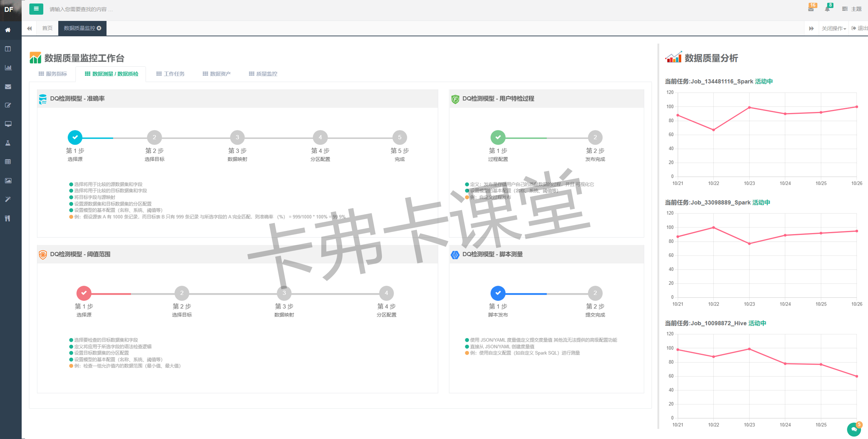The image size is (868, 439).
Task: Open the 主题 theme button
Action: [x=852, y=9]
